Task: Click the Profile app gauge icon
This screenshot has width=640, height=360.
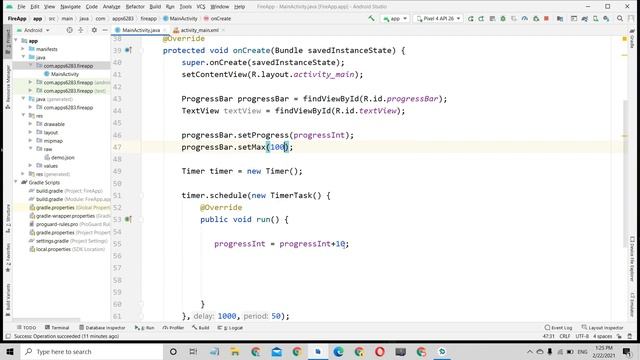Action: tap(525, 18)
